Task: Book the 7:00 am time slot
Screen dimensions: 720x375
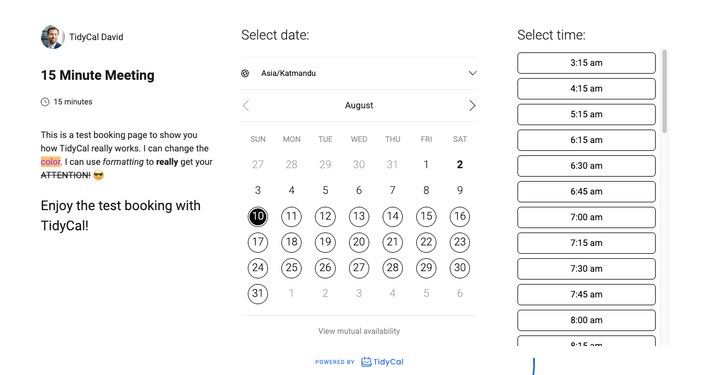Action: pos(586,217)
